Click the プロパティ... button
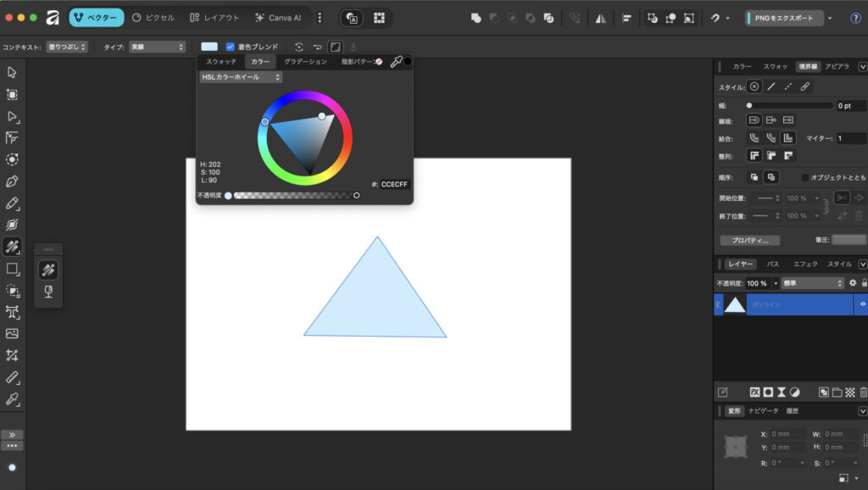The image size is (868, 490). coord(749,240)
